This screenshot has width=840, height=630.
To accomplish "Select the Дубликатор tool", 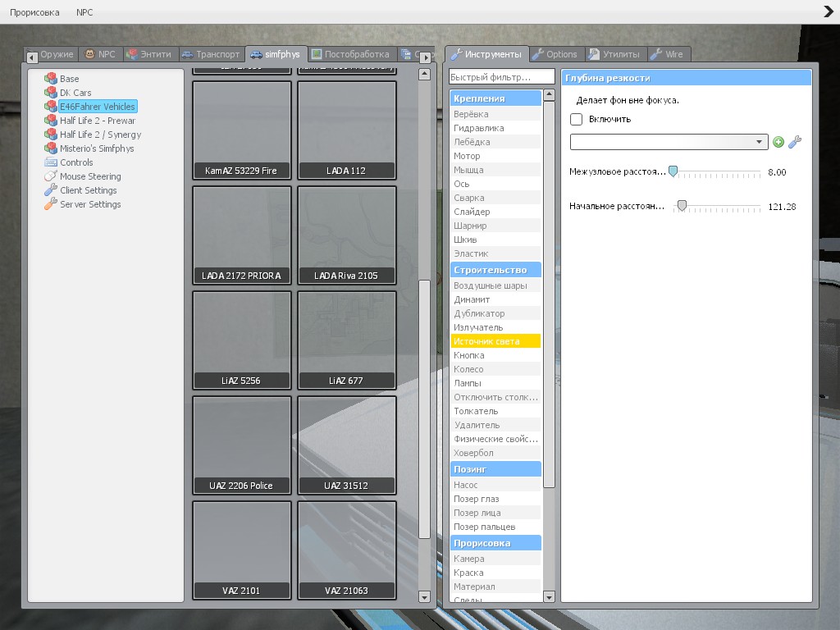I will (495, 313).
